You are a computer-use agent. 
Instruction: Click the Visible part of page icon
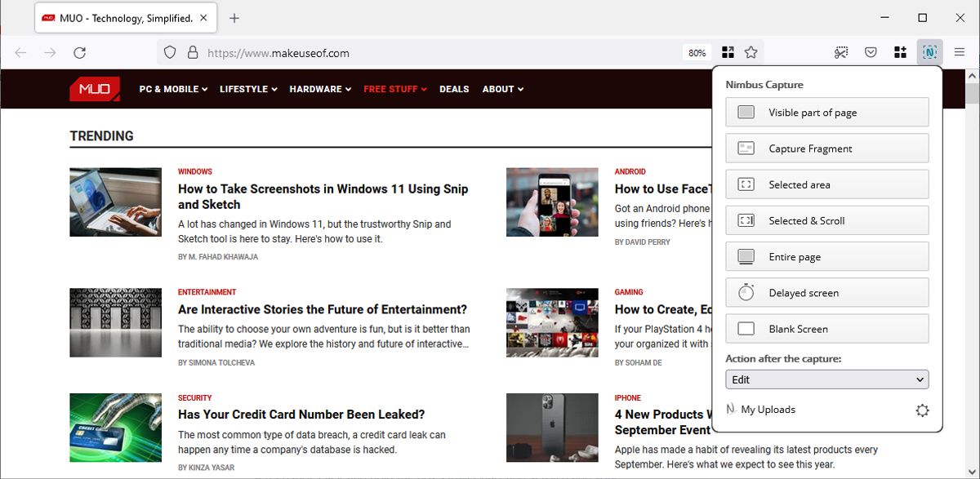click(746, 113)
